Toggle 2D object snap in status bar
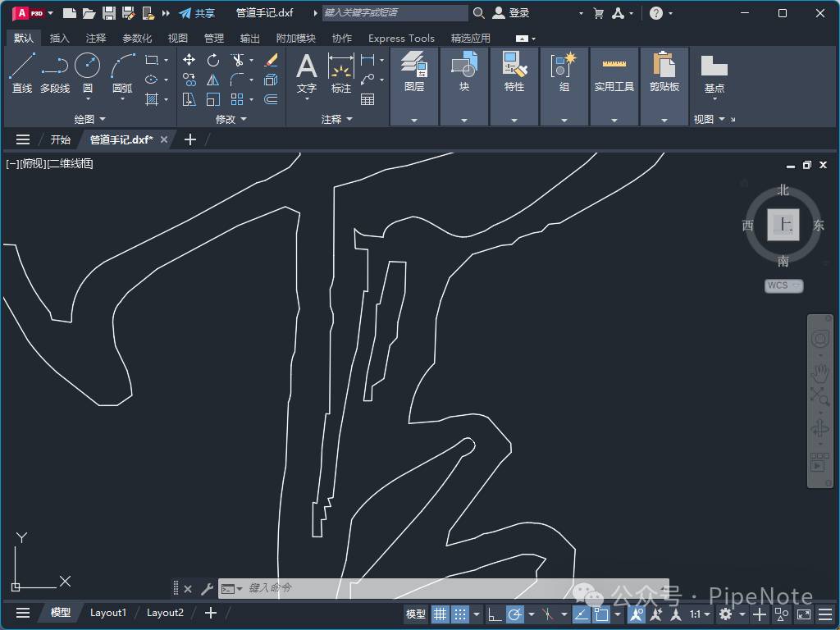Viewport: 840px width, 630px height. click(601, 614)
